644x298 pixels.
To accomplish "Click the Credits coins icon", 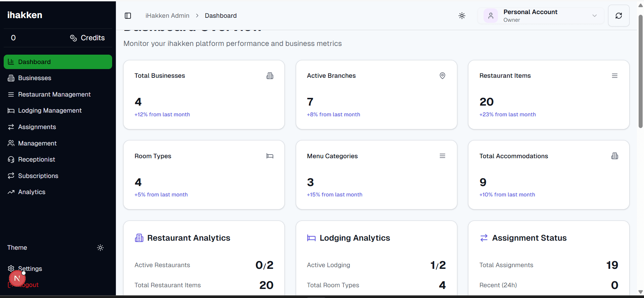I will click(x=74, y=38).
